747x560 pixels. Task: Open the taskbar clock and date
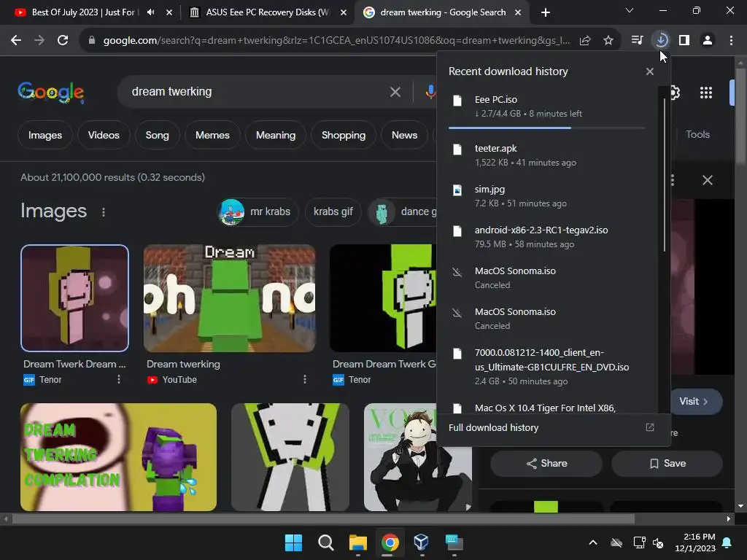tap(695, 542)
